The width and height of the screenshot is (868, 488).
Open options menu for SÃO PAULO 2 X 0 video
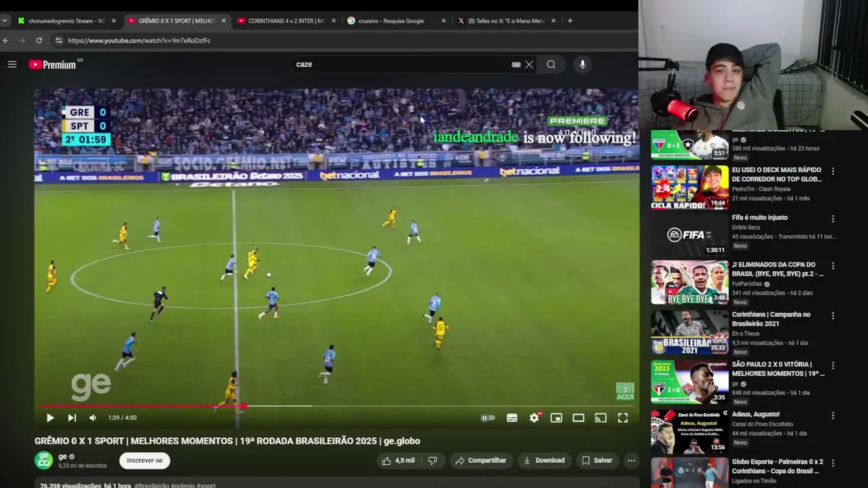click(833, 365)
